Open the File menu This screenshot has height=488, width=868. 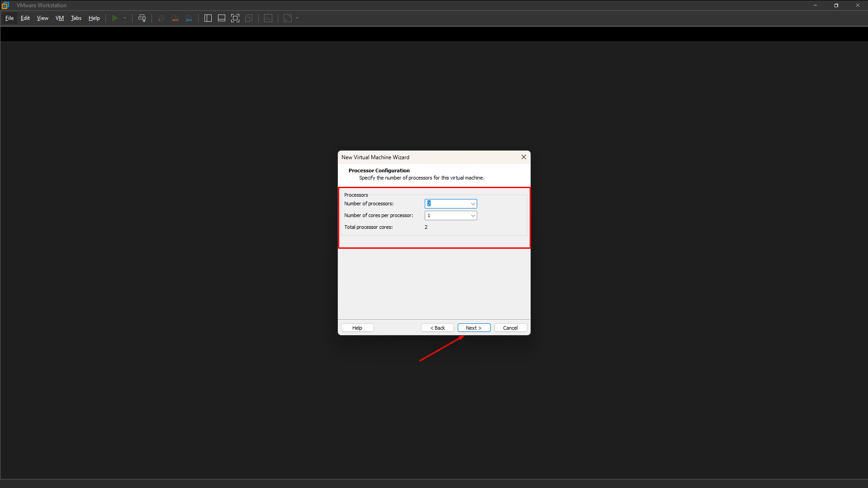(x=9, y=18)
